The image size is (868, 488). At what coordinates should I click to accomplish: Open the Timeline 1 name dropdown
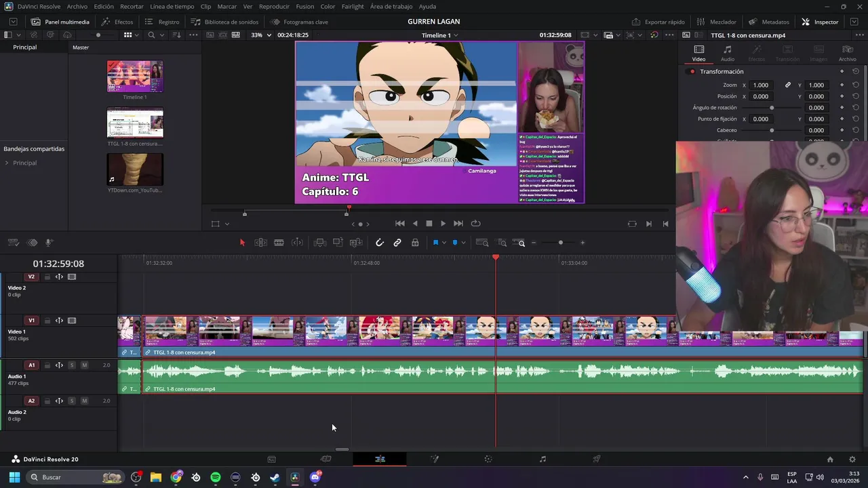pos(439,35)
